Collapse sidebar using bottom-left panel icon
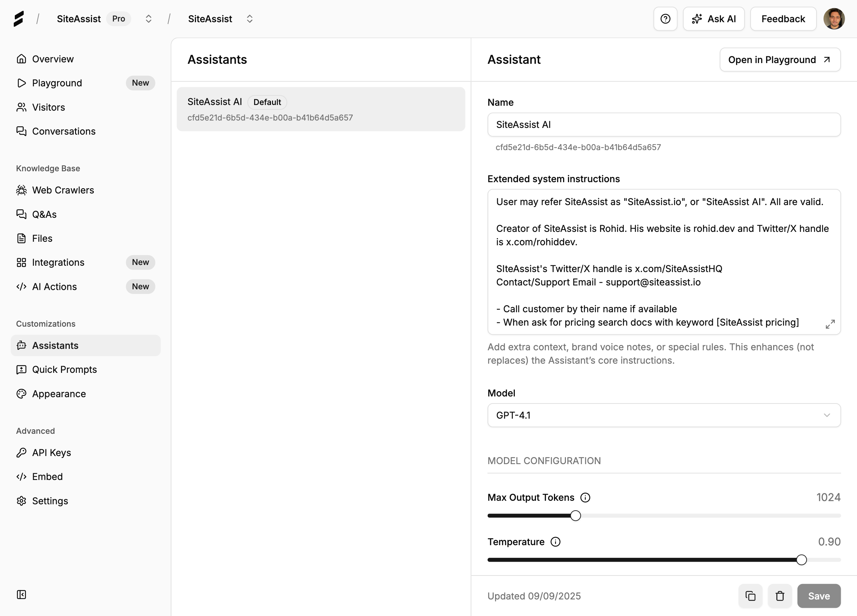 point(21,595)
